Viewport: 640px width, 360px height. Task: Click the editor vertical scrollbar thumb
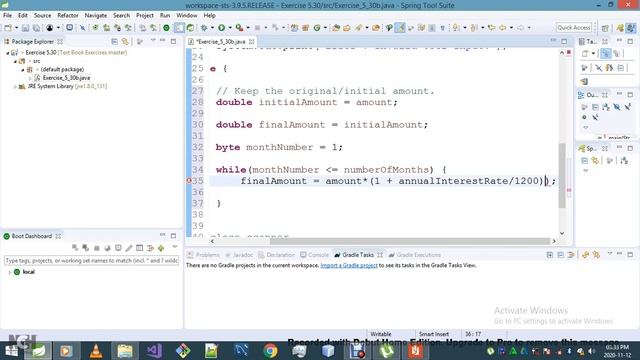click(562, 176)
